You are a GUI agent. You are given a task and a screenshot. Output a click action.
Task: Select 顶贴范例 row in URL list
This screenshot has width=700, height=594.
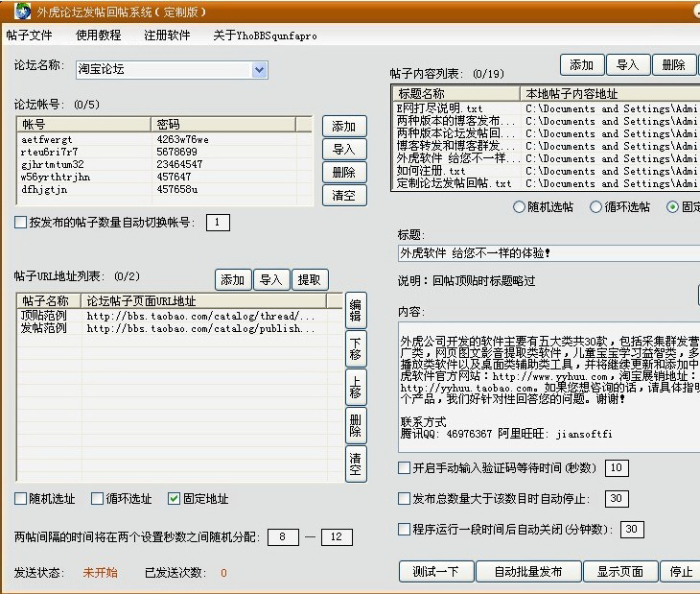(x=44, y=316)
